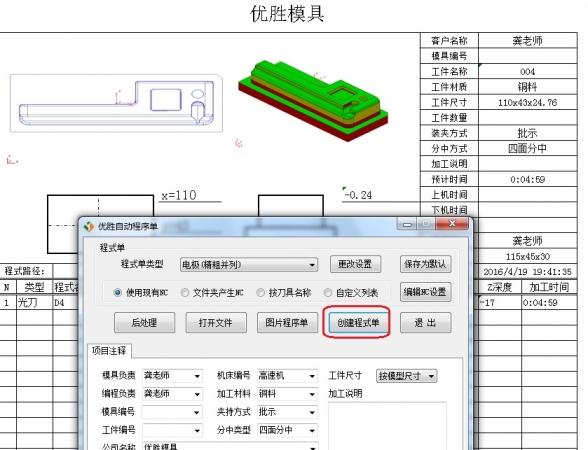Select the 铜料 material cell
The width and height of the screenshot is (588, 450).
528,87
